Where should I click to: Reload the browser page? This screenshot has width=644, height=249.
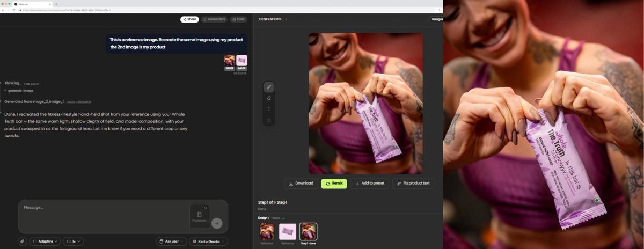(x=14, y=10)
